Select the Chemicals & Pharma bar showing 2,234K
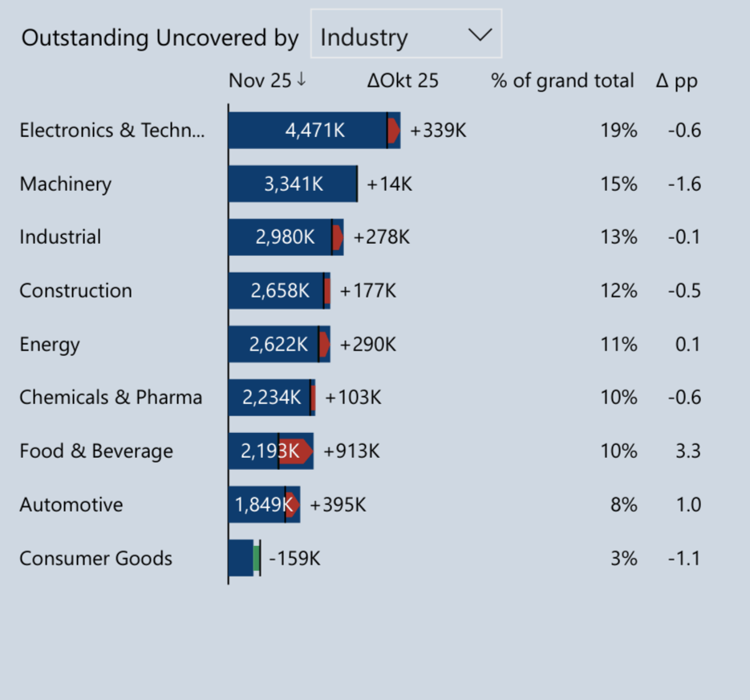The height and width of the screenshot is (700, 750). click(x=272, y=398)
